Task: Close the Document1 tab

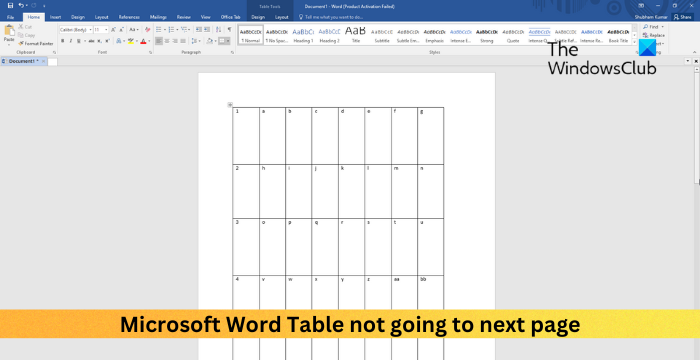Action: coord(43,61)
